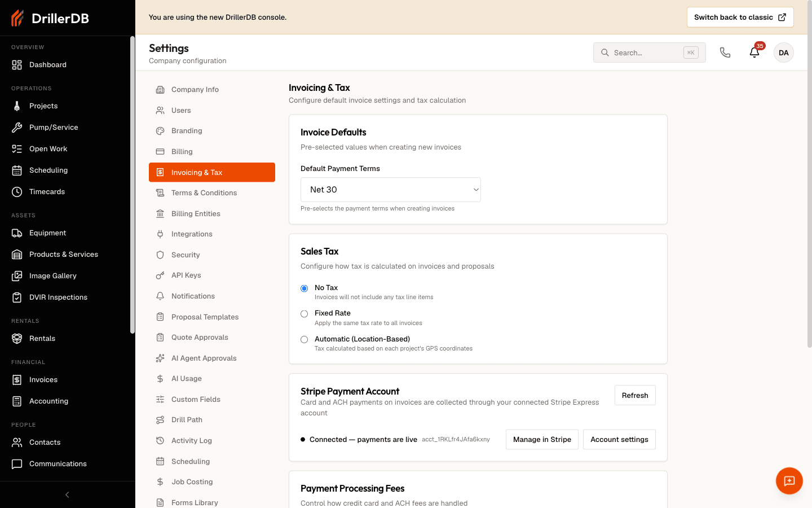The width and height of the screenshot is (812, 508).
Task: Open Users settings section
Action: click(212, 111)
